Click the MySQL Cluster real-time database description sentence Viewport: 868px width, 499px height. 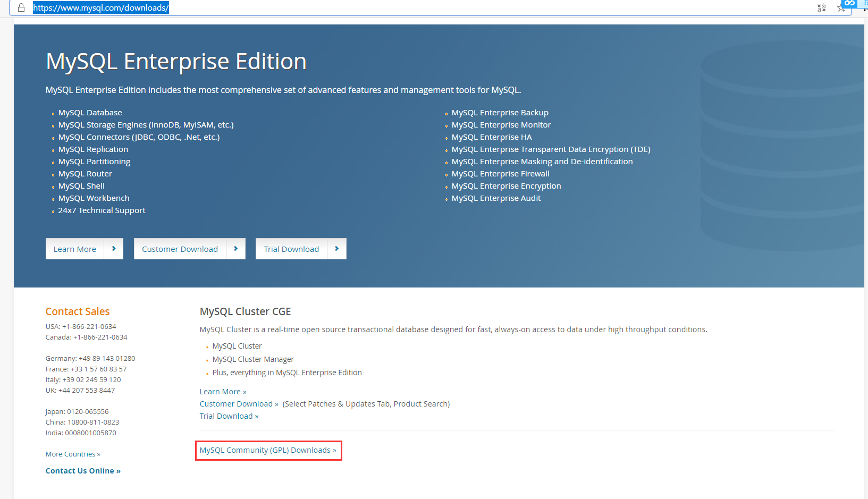pos(453,329)
